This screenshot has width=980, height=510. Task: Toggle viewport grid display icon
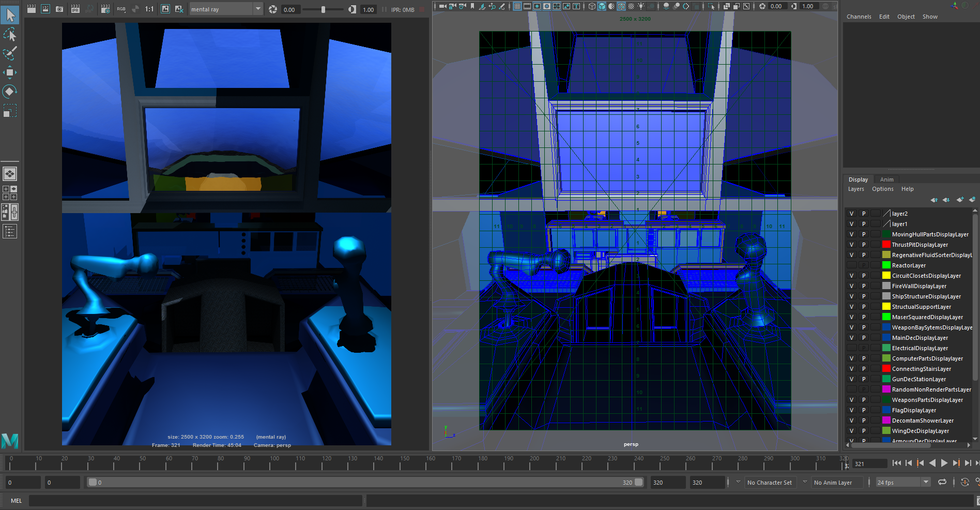pyautogui.click(x=517, y=6)
